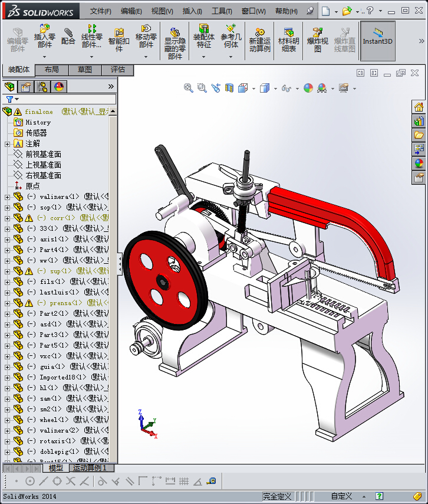Image resolution: width=428 pixels, height=504 pixels.
Task: Open dropdown under 插入零部件 button
Action: [x=45, y=57]
